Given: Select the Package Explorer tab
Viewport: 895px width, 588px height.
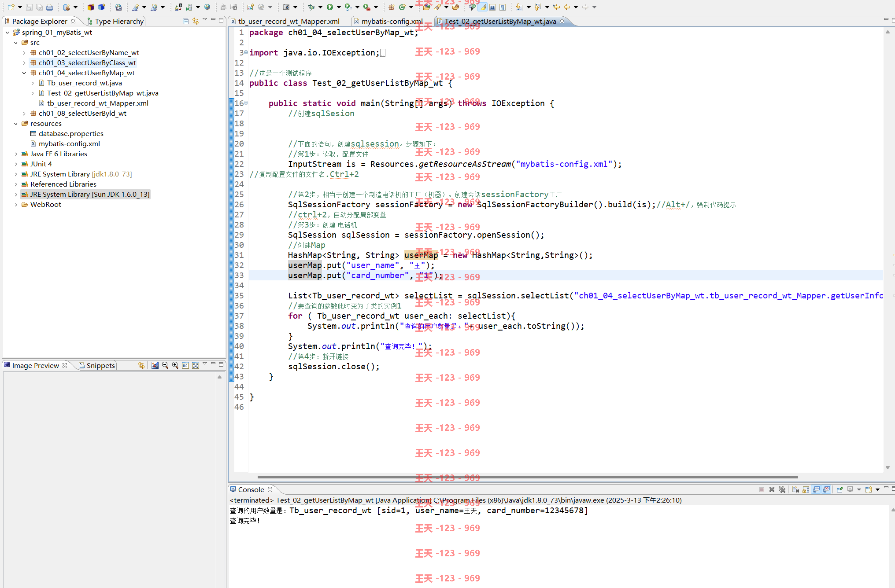Looking at the screenshot, I should (40, 21).
